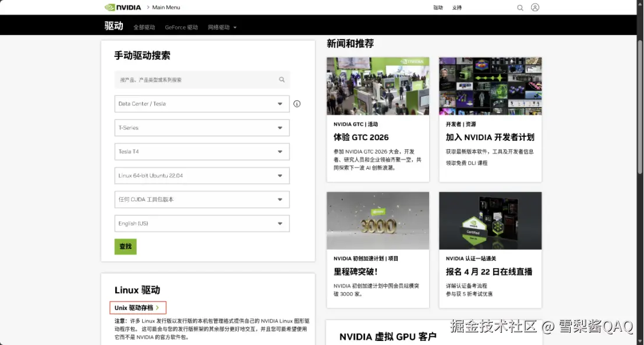
Task: Open the GTC 2026 event photo thumbnail
Action: tap(378, 86)
